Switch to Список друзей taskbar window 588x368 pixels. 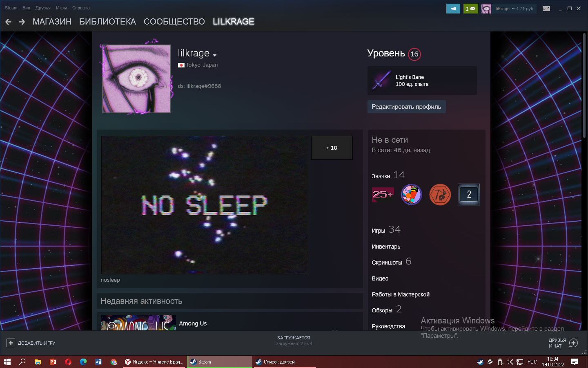[285, 362]
